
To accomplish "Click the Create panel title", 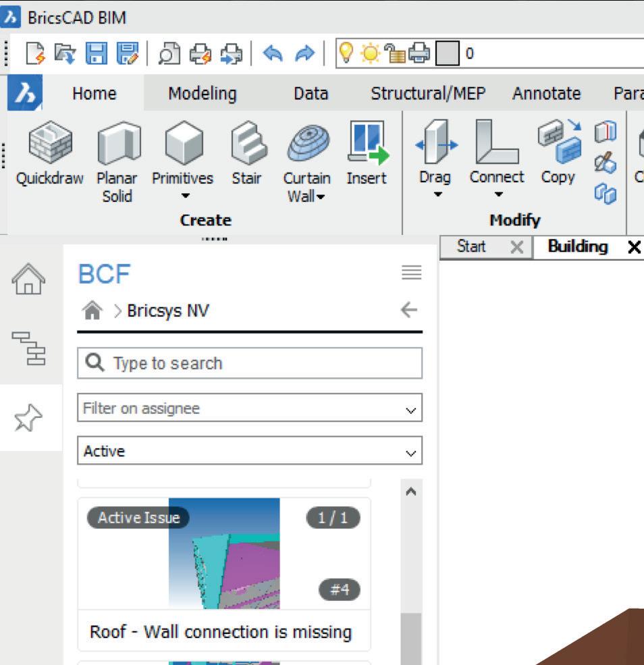I will tap(206, 220).
